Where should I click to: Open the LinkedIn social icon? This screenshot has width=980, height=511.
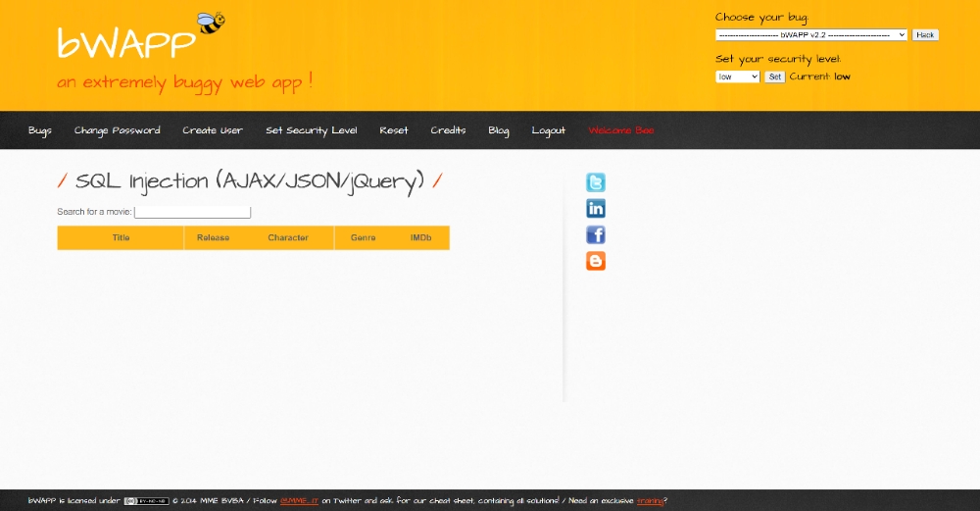point(596,208)
